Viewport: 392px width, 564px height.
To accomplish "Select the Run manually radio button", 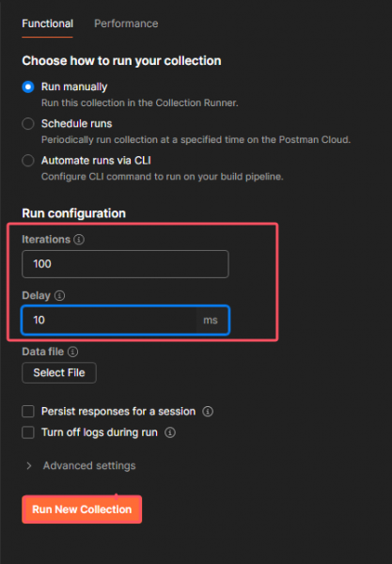I will point(28,86).
